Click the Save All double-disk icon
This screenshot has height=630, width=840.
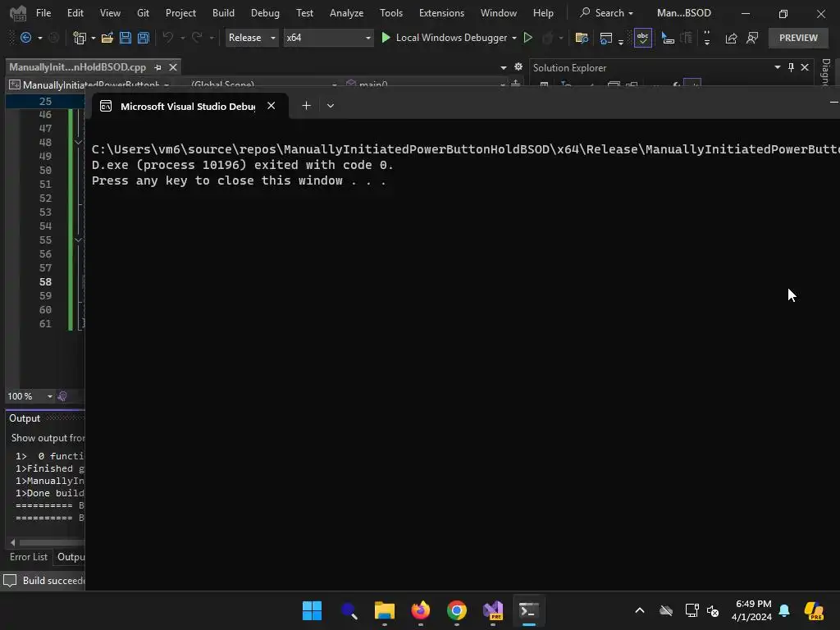(x=143, y=38)
